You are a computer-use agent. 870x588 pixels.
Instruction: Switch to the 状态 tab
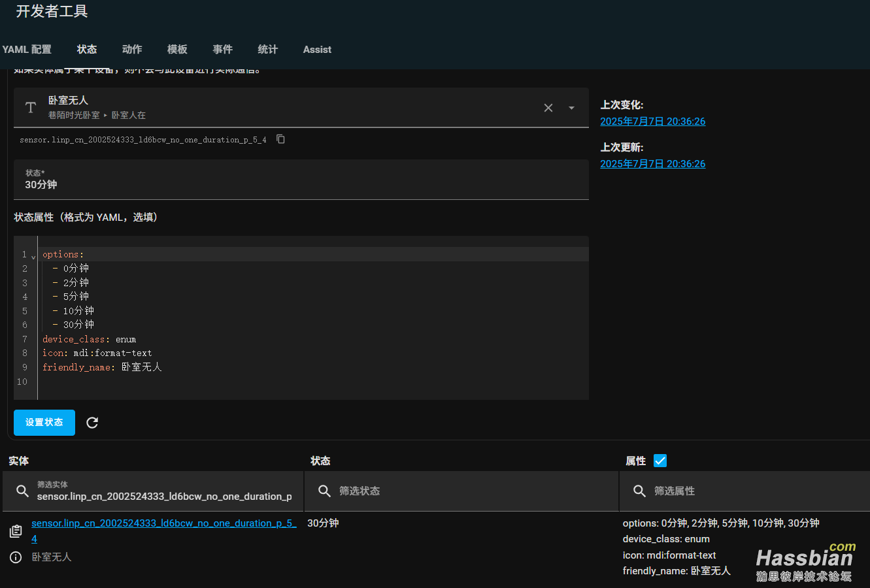coord(86,50)
